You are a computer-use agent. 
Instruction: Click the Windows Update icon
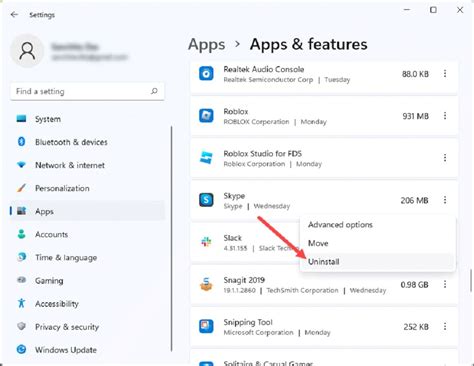coord(21,349)
